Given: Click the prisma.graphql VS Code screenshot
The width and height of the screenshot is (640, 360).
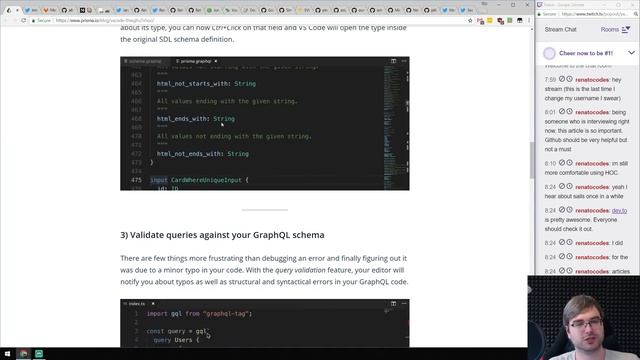Looking at the screenshot, I should [264, 123].
